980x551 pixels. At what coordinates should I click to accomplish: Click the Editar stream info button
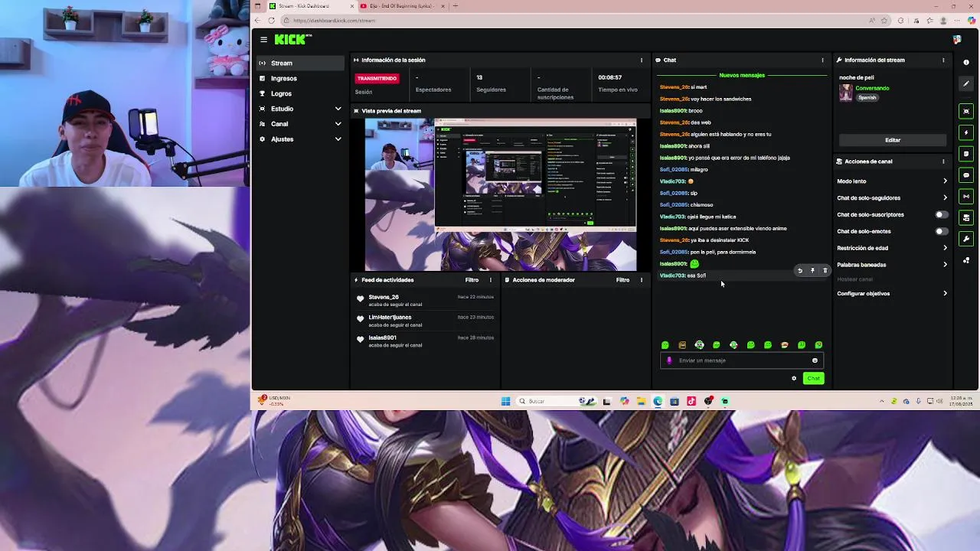[893, 140]
